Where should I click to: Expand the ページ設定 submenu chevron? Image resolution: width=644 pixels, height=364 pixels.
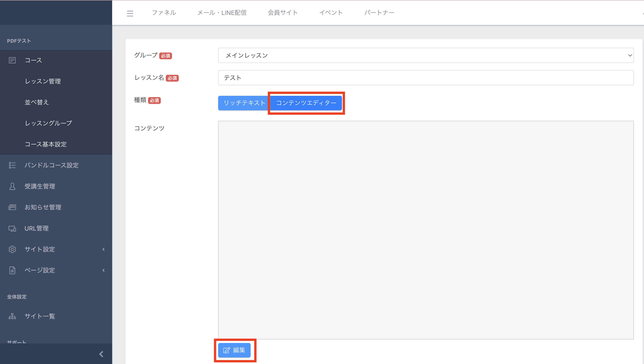(103, 270)
